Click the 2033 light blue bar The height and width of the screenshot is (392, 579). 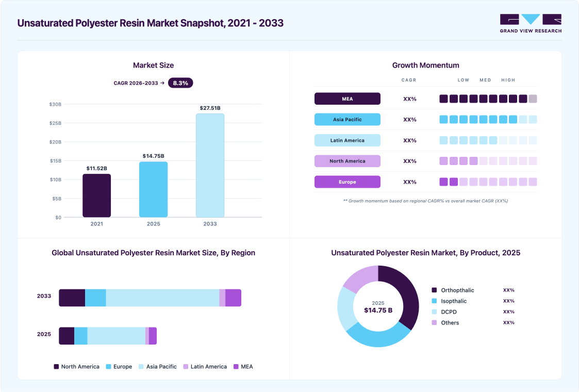[x=210, y=165]
